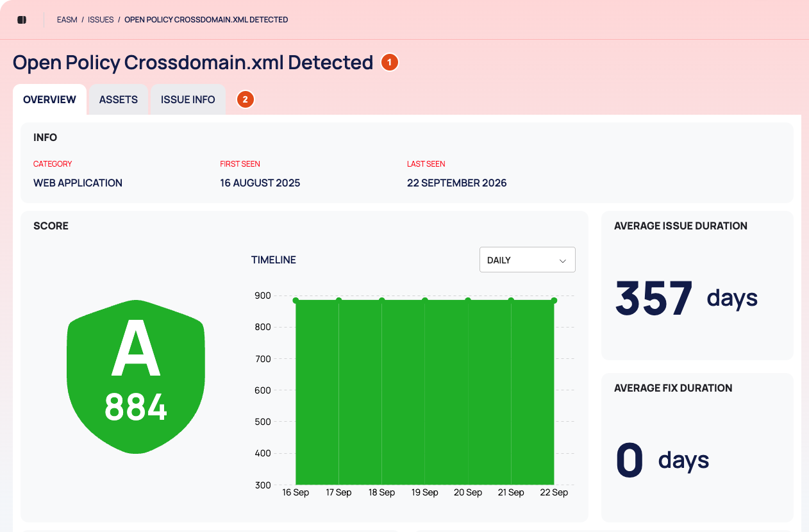The height and width of the screenshot is (532, 809).
Task: Click the 300 y-axis label
Action: [263, 485]
